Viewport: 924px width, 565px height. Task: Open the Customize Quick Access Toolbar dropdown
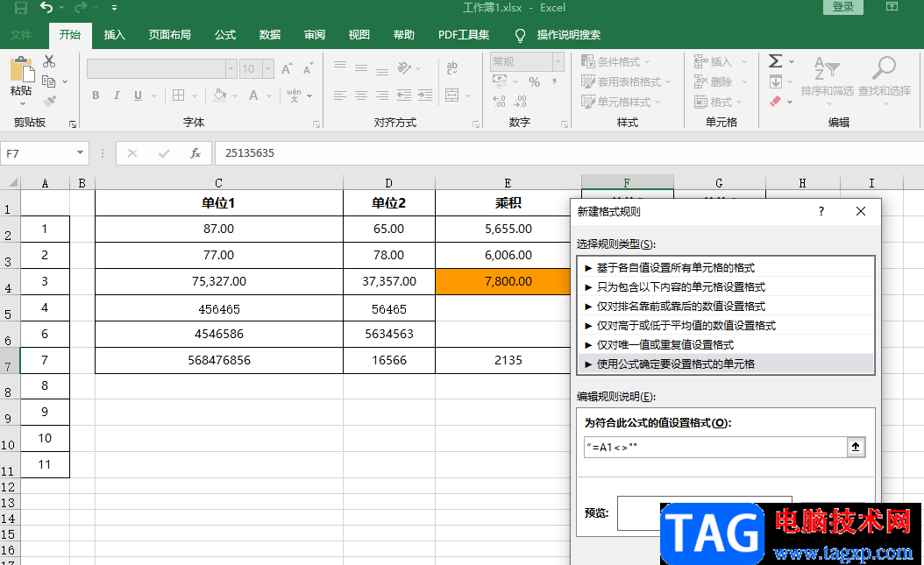(x=114, y=8)
